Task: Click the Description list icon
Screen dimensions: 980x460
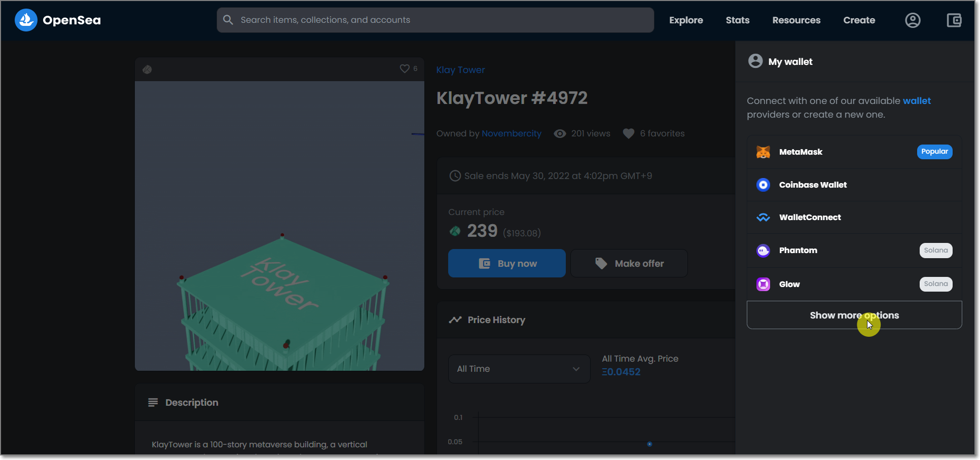Action: (x=153, y=402)
